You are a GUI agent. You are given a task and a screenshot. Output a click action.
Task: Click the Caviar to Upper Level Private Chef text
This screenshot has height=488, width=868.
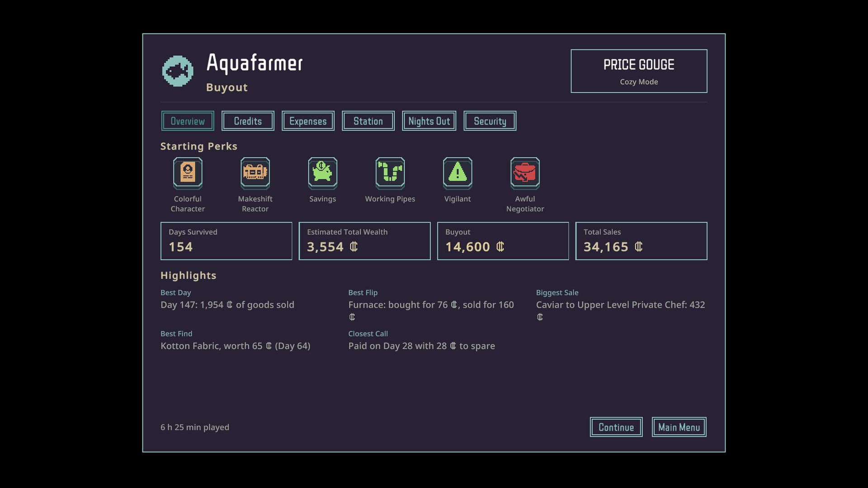(x=621, y=311)
